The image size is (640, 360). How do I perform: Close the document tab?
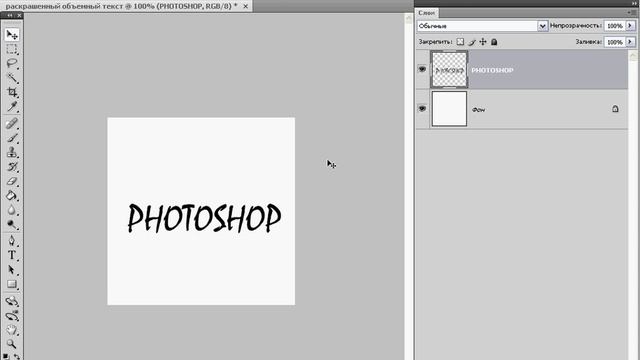point(245,6)
